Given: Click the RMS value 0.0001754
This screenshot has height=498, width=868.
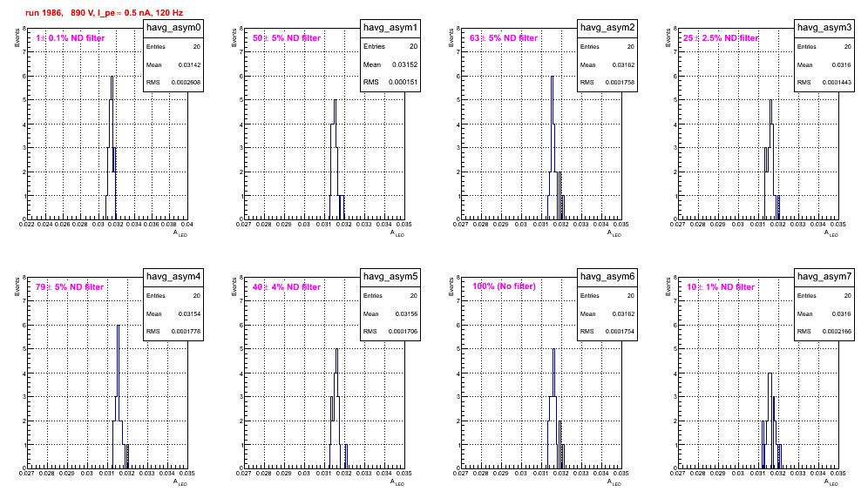Looking at the screenshot, I should pyautogui.click(x=620, y=332).
